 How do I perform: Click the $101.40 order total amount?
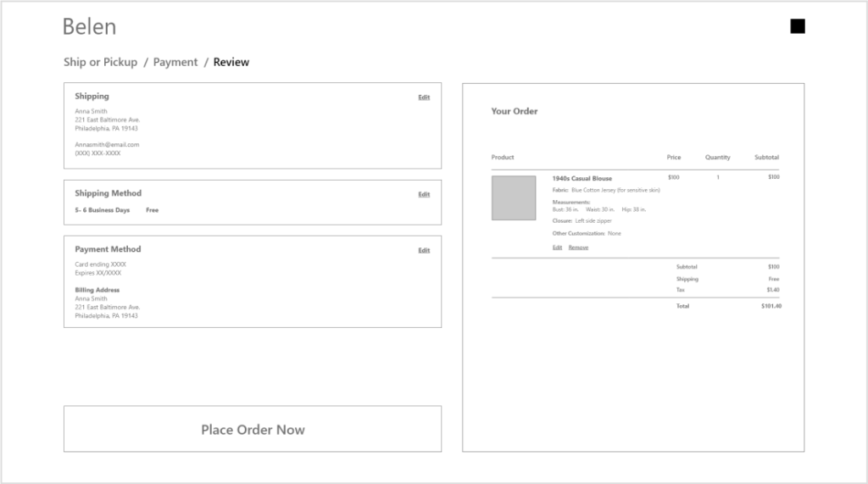coord(771,306)
